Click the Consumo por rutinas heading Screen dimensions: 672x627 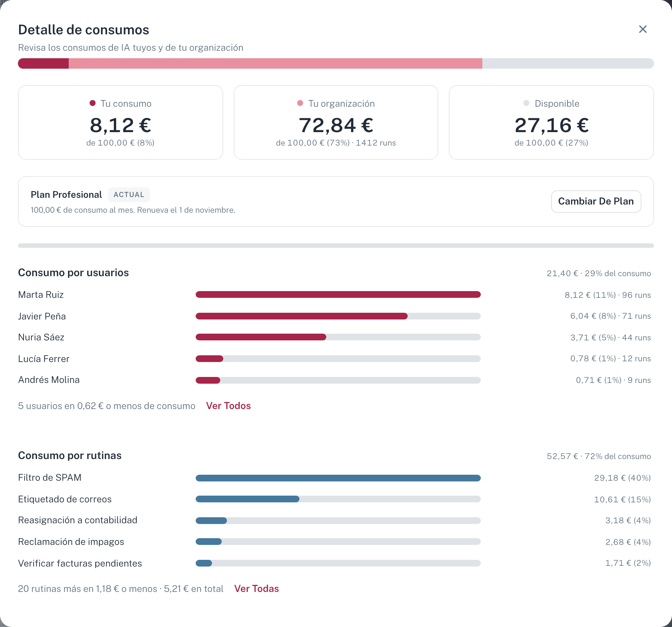click(x=70, y=456)
